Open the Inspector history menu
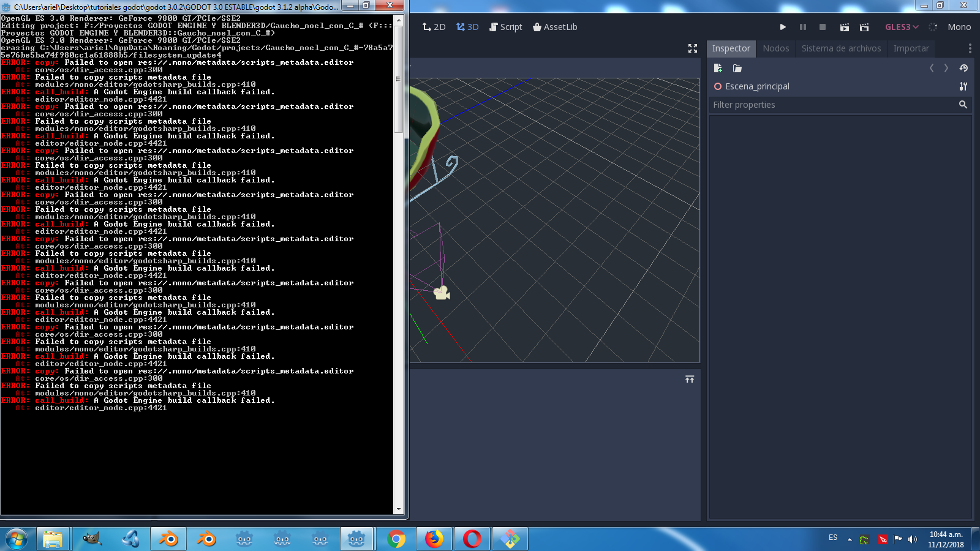The width and height of the screenshot is (980, 551). click(x=963, y=68)
